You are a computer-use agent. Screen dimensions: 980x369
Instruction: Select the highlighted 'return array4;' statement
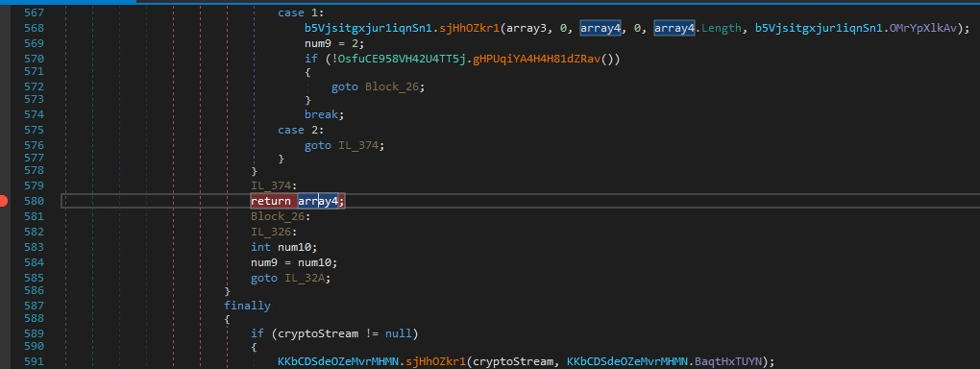click(298, 201)
